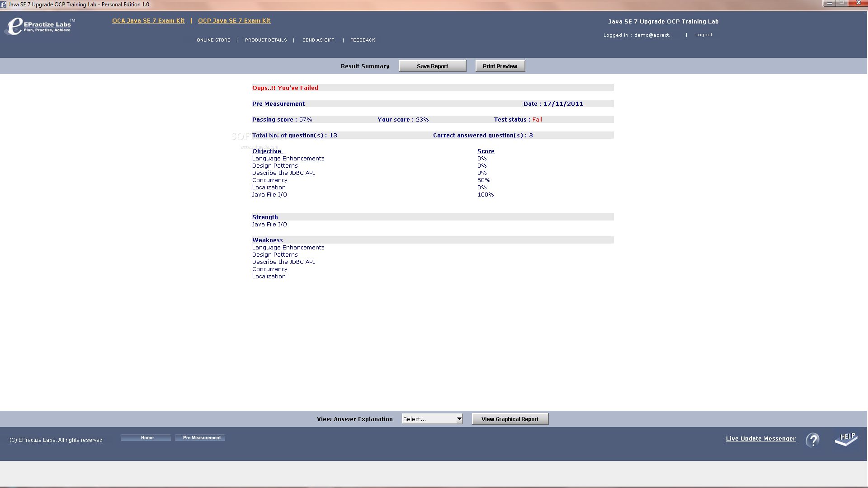Open PRODUCT DETAILS page
868x488 pixels.
[x=266, y=40]
